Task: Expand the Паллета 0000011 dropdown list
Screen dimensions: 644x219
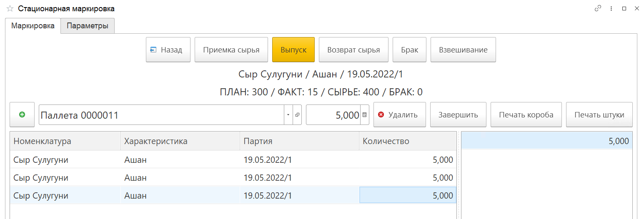Action: tap(288, 115)
